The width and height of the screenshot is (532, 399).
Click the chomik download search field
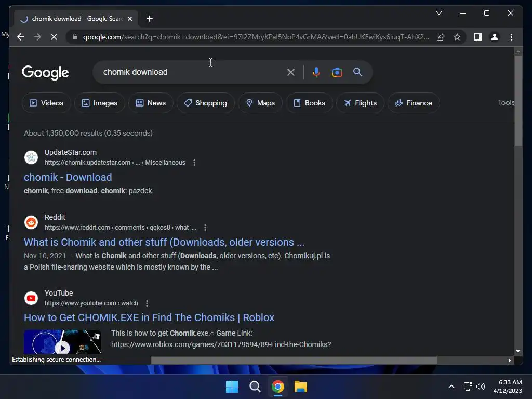(x=192, y=72)
